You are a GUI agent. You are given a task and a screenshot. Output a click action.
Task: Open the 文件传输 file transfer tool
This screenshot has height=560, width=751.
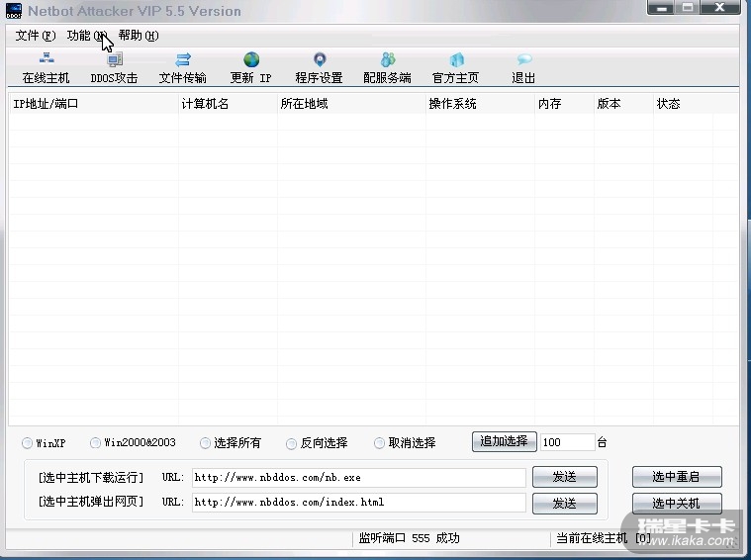tap(182, 68)
